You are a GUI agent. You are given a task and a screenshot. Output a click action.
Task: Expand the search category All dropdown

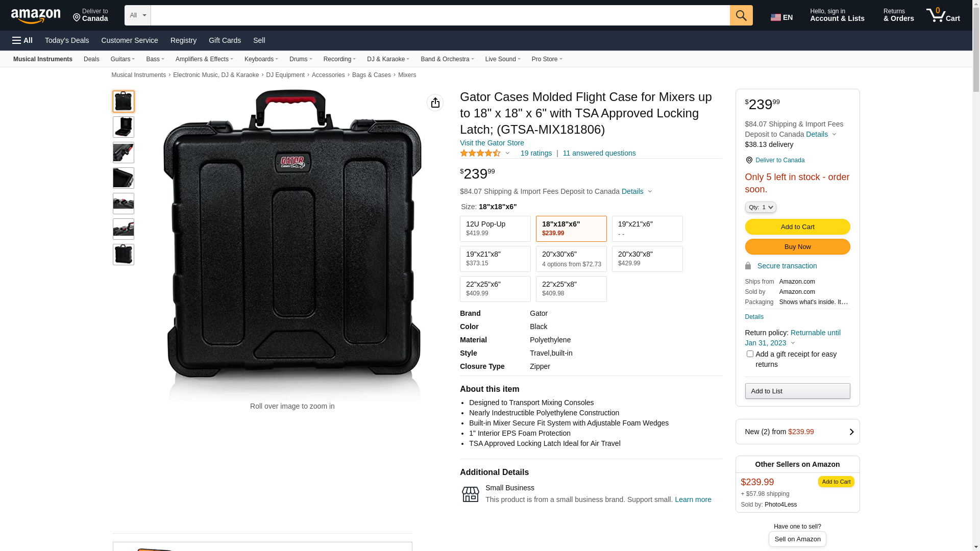[137, 15]
